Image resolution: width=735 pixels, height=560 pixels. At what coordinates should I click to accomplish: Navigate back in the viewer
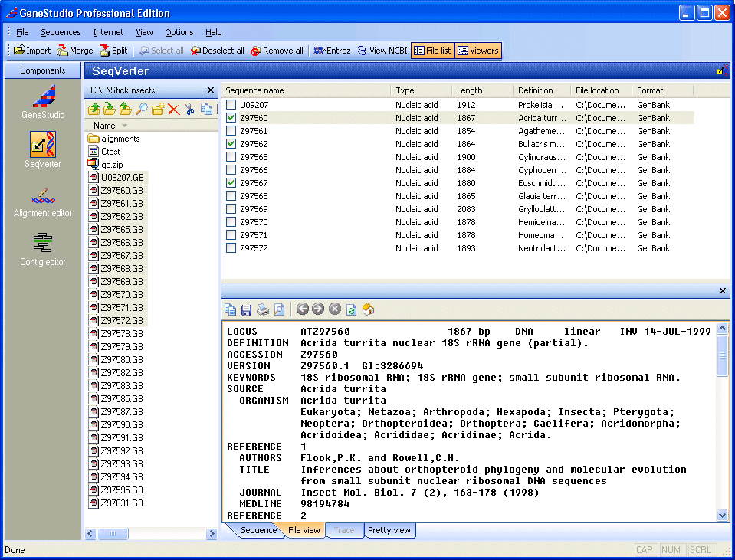pyautogui.click(x=303, y=309)
